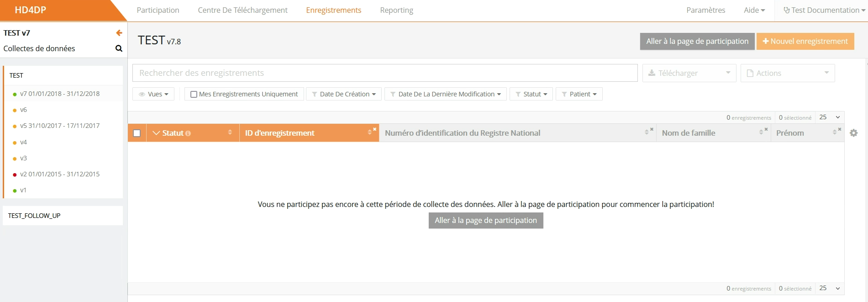This screenshot has height=302, width=868.
Task: Open the table column settings gear
Action: click(x=853, y=133)
